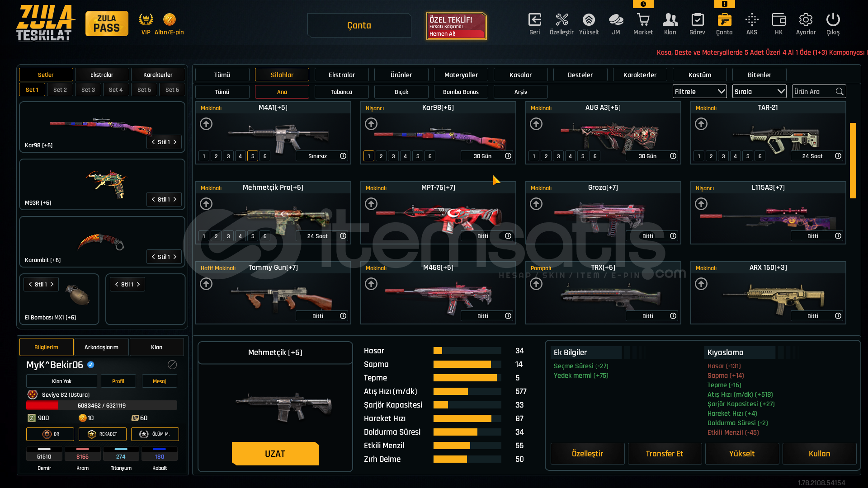Click upgrade arrow on Kar98[+6] card
Image resolution: width=868 pixels, height=488 pixels.
(371, 124)
